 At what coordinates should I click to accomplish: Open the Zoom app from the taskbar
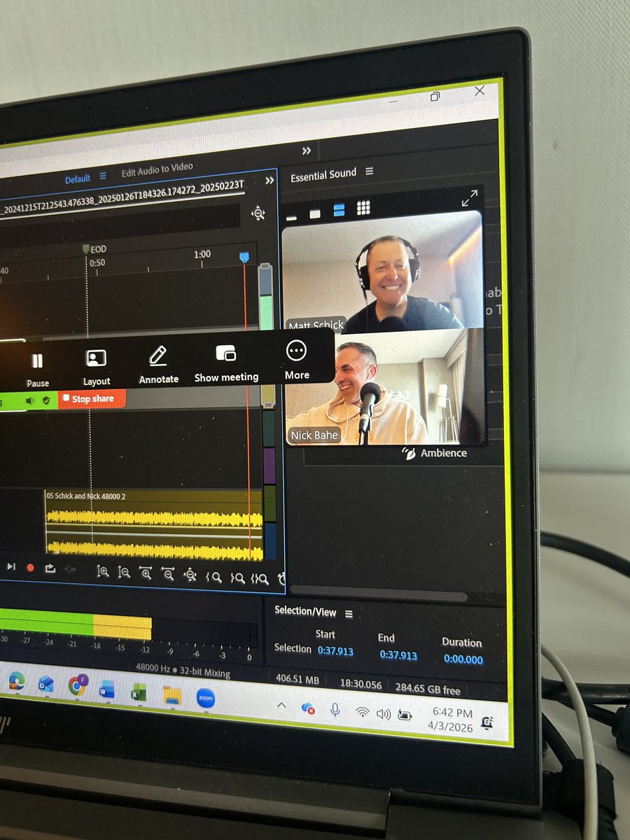coord(206,698)
